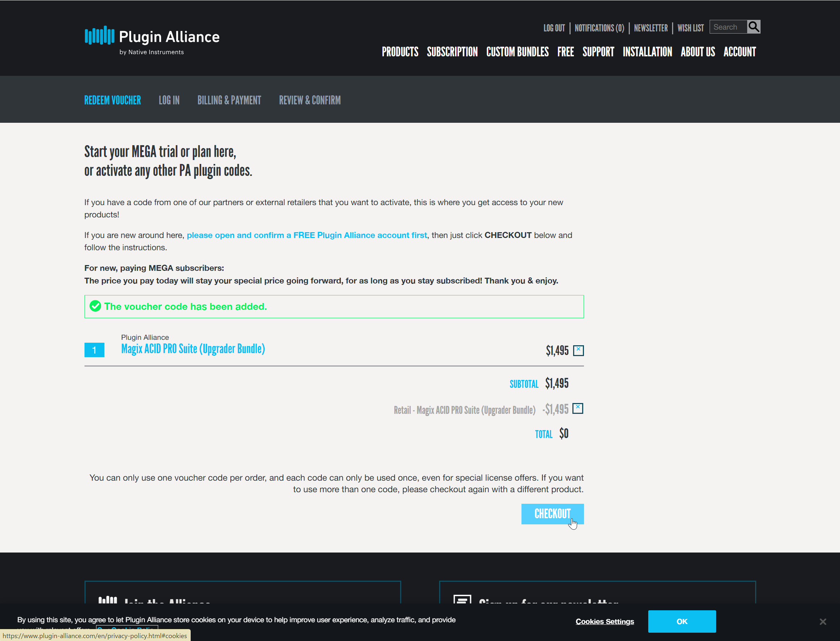Open the Free menu item
Image resolution: width=840 pixels, height=641 pixels.
pos(565,52)
